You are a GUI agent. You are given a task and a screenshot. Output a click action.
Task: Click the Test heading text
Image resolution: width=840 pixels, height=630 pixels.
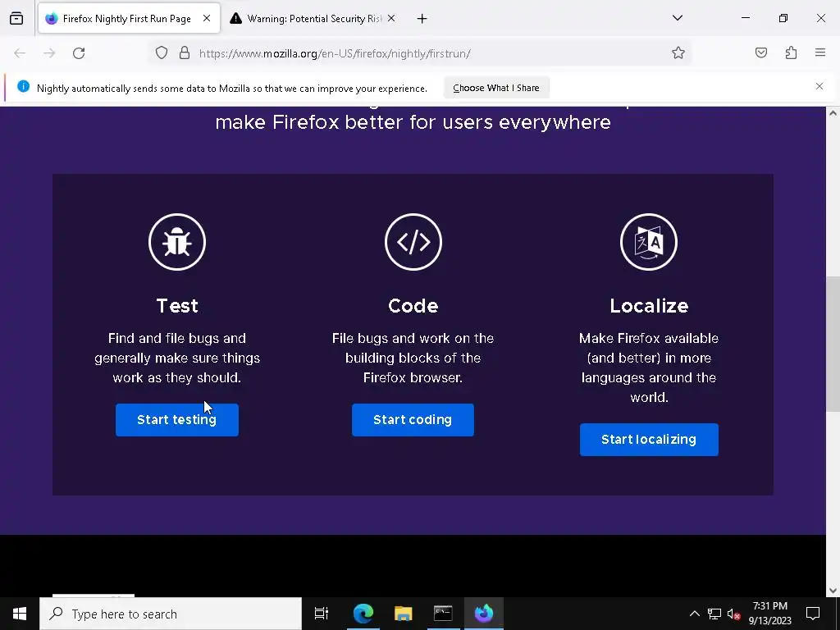(x=177, y=306)
